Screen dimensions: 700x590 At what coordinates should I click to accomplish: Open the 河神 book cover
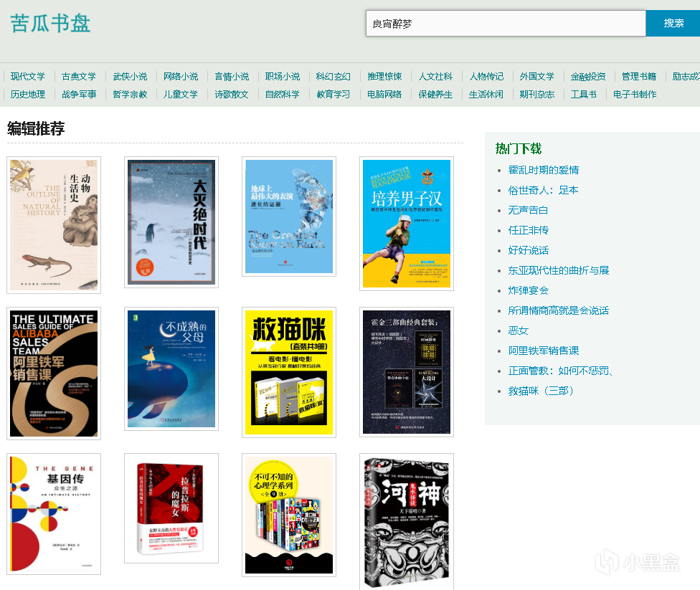click(407, 522)
